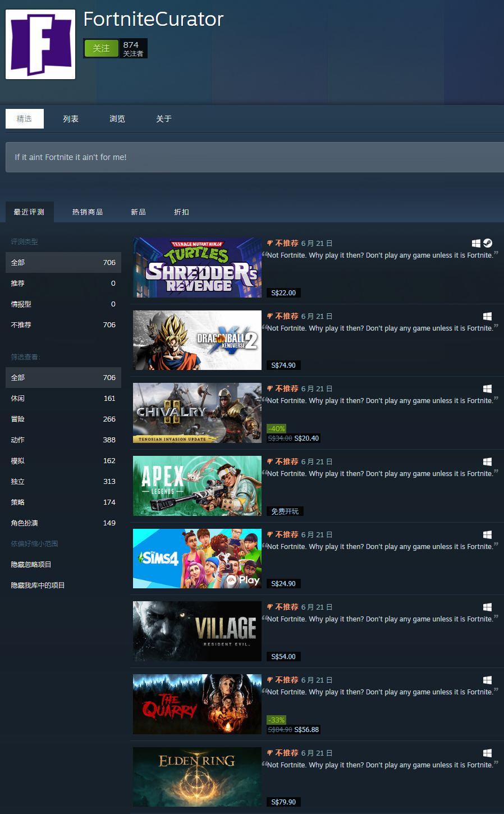Click the curator tagline about Fortnite
Viewport: 504px width, 814px height.
[x=71, y=157]
